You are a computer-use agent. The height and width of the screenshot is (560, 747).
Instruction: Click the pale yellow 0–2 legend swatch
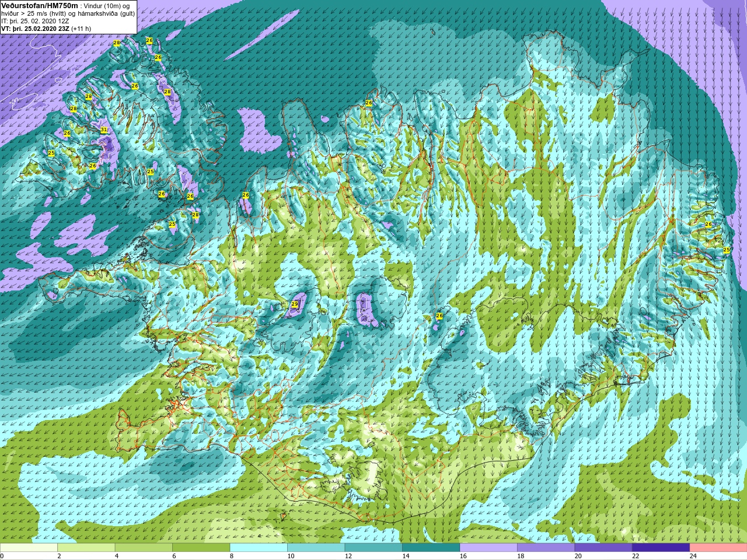pyautogui.click(x=29, y=548)
